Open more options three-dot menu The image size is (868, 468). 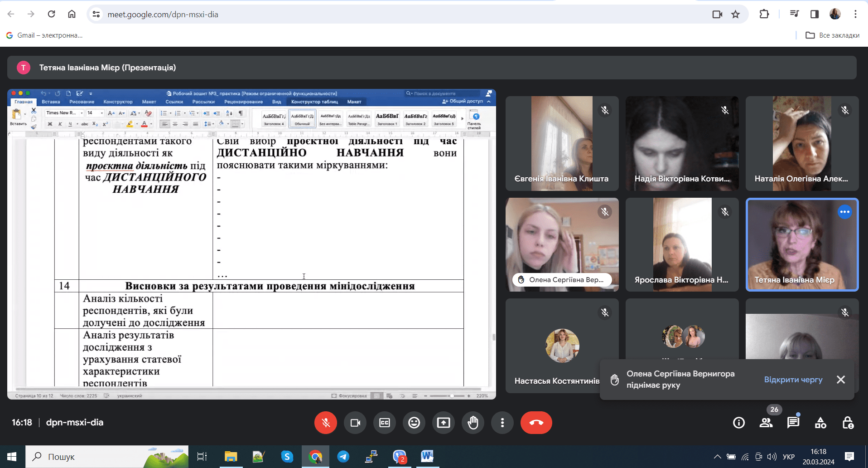pos(502,423)
